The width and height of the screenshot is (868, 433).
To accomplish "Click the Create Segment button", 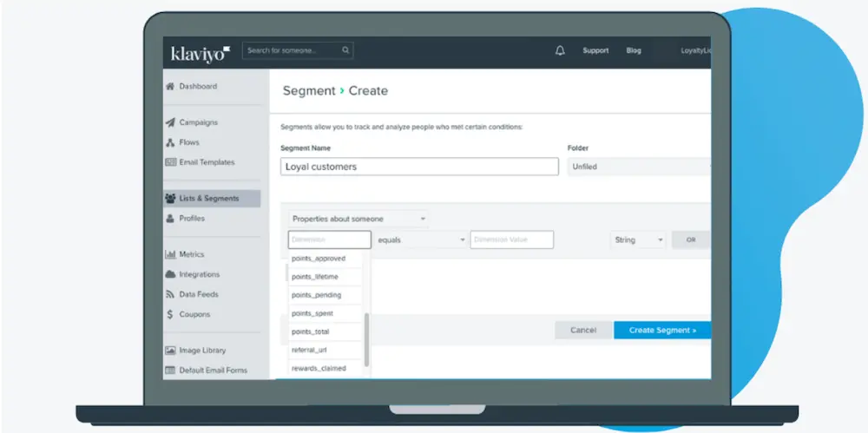I will pyautogui.click(x=661, y=331).
